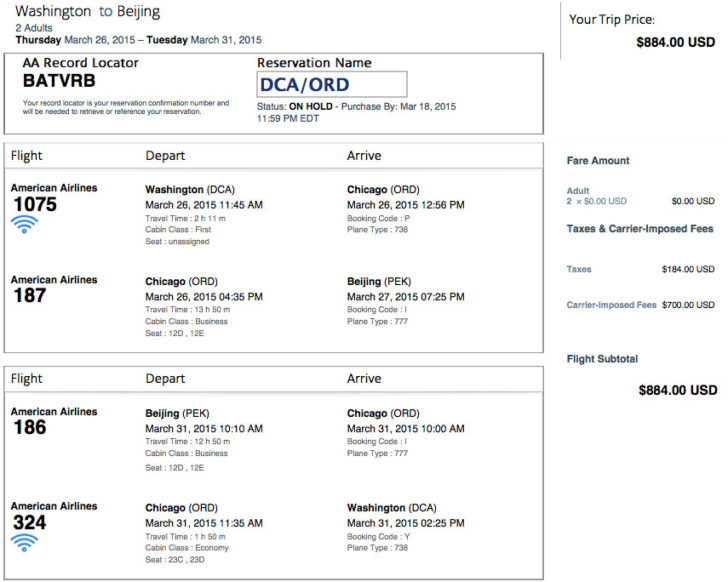Viewport: 728px width, 582px height.
Task: Click the Fare Amount heading
Action: point(598,161)
